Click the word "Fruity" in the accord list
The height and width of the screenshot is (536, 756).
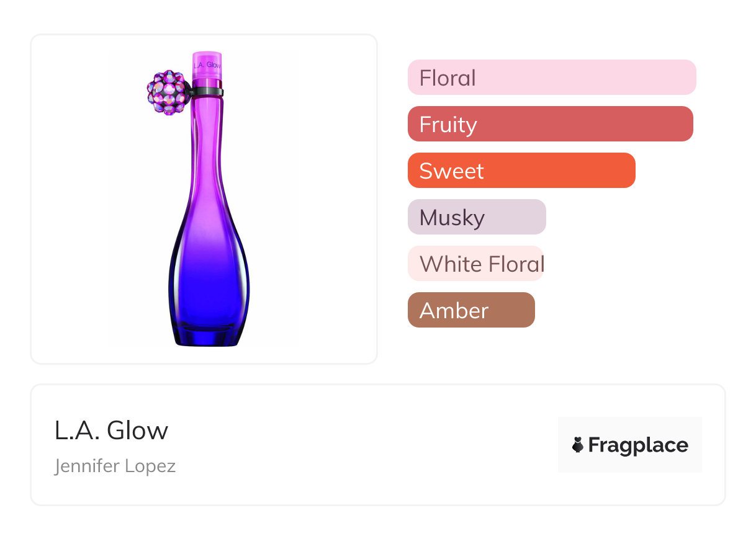448,125
